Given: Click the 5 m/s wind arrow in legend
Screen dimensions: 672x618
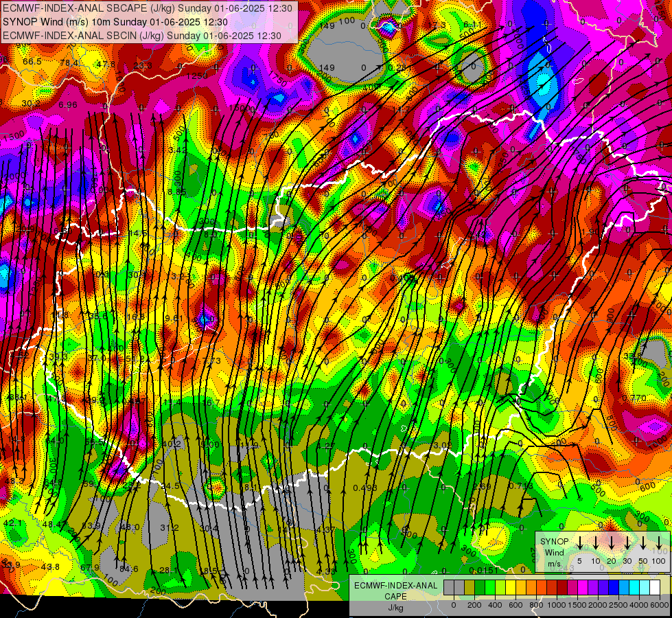Looking at the screenshot, I should pos(580,543).
